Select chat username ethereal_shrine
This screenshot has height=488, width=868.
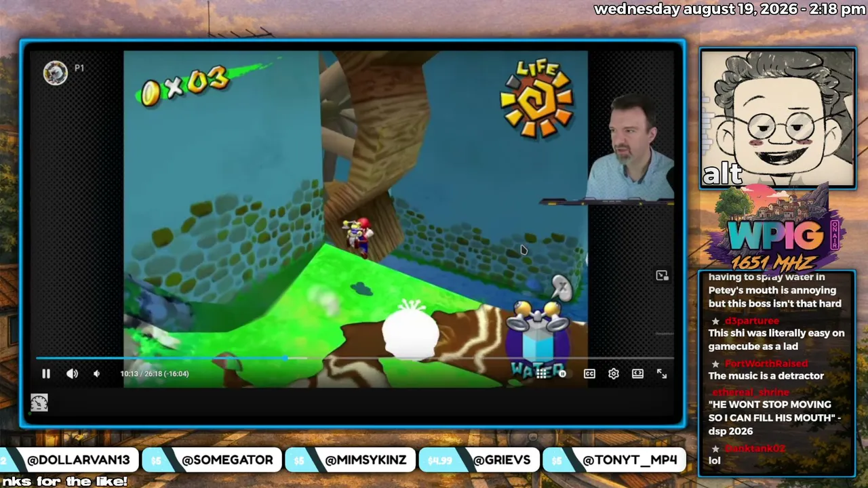(751, 392)
